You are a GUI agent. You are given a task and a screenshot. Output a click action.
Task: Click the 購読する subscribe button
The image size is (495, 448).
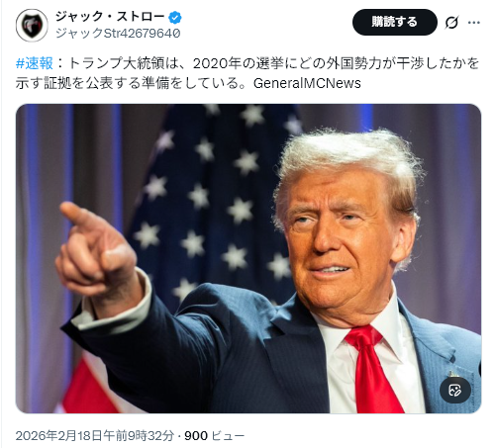click(395, 22)
